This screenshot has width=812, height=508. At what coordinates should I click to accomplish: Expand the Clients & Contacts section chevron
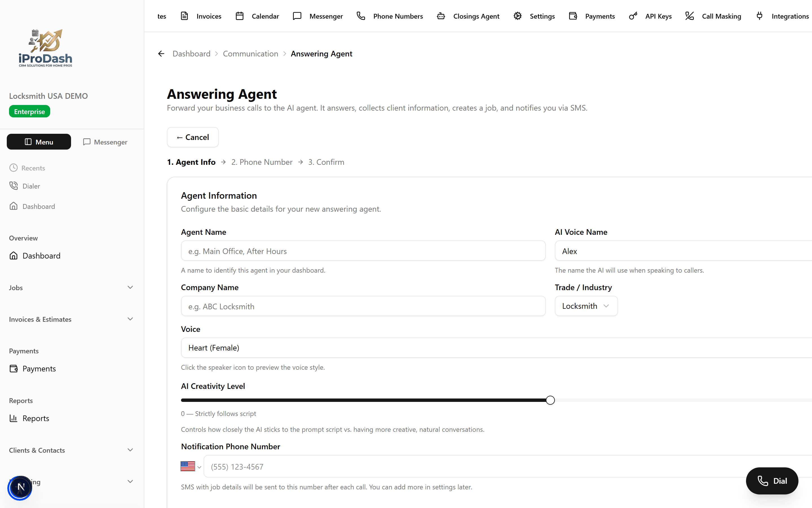(x=130, y=450)
